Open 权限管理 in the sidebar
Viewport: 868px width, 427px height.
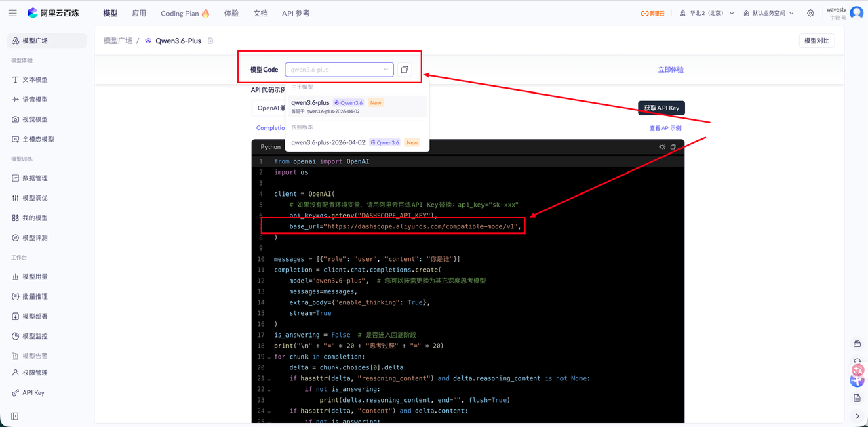(47, 373)
